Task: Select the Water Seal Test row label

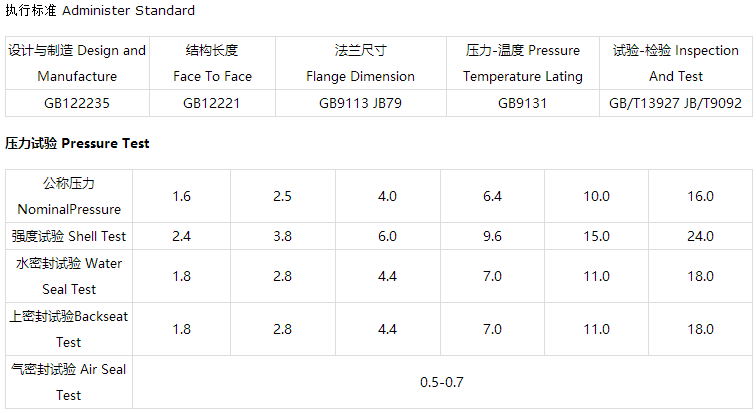Action: click(x=69, y=276)
